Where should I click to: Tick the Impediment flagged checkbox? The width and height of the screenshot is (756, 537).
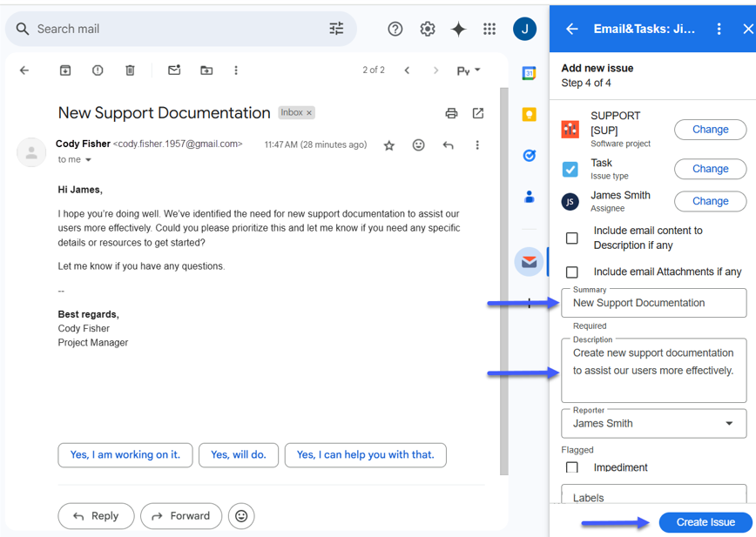click(572, 467)
